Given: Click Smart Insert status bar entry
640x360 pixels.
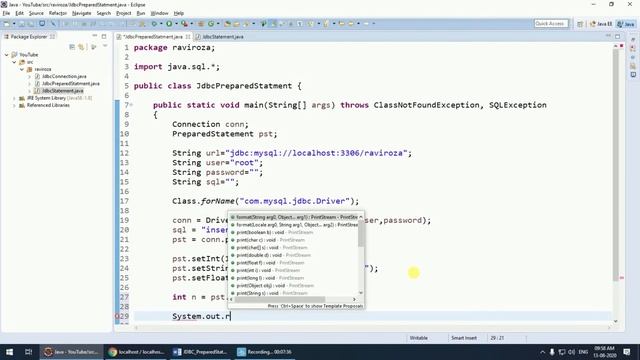Looking at the screenshot, I should pyautogui.click(x=464, y=338).
